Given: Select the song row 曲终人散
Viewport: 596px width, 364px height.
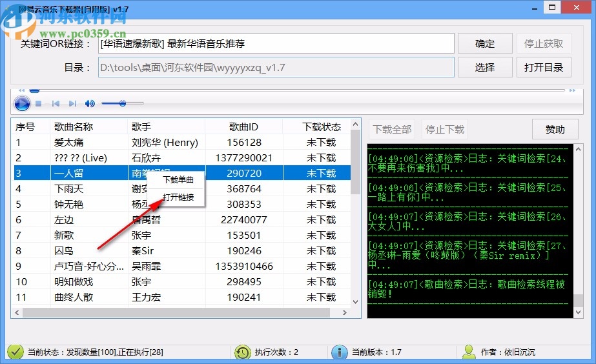Looking at the screenshot, I should [182, 297].
